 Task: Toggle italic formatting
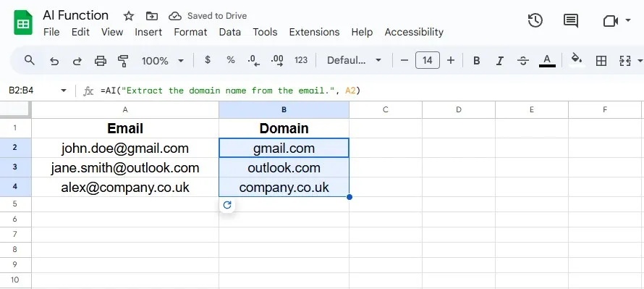tap(499, 61)
